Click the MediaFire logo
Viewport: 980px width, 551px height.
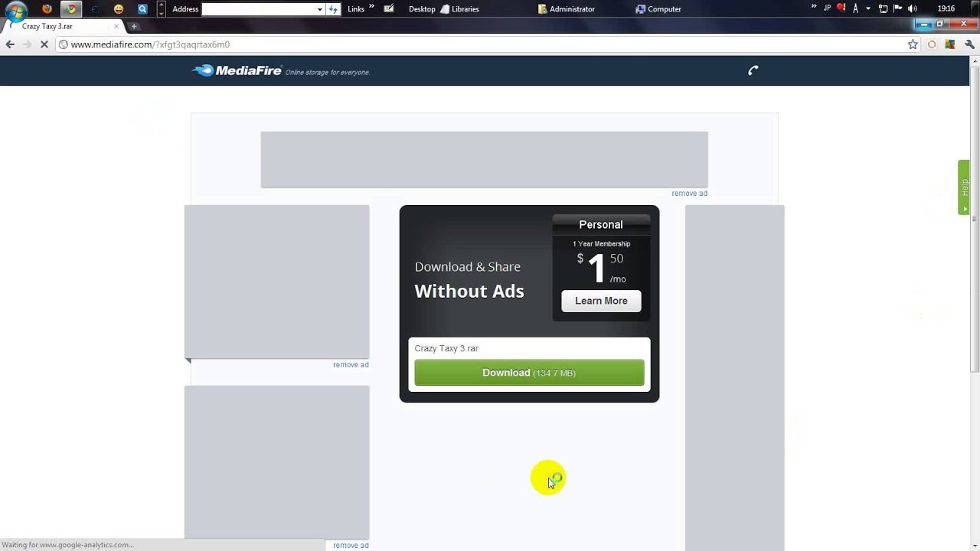coord(237,70)
